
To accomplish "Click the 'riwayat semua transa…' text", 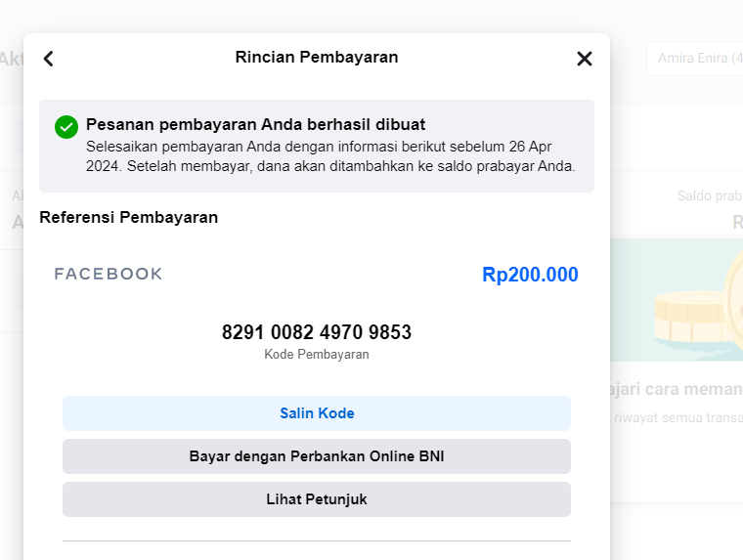I will click(678, 418).
